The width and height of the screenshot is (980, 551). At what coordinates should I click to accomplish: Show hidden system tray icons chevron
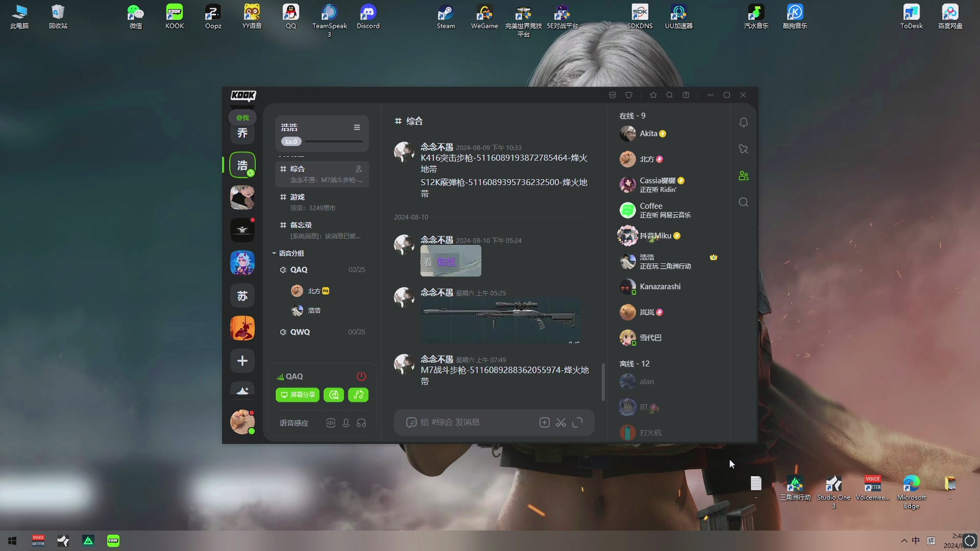pos(904,541)
